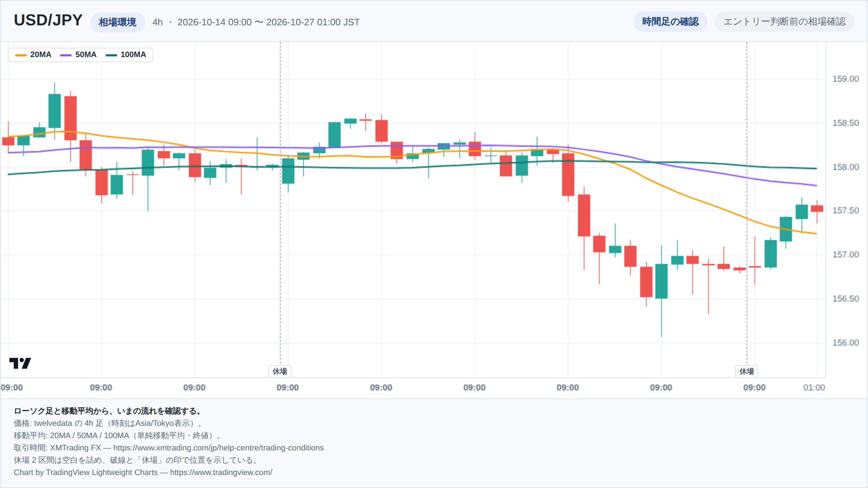Click the 157.50 price axis label
The height and width of the screenshot is (488, 868).
[x=846, y=210]
